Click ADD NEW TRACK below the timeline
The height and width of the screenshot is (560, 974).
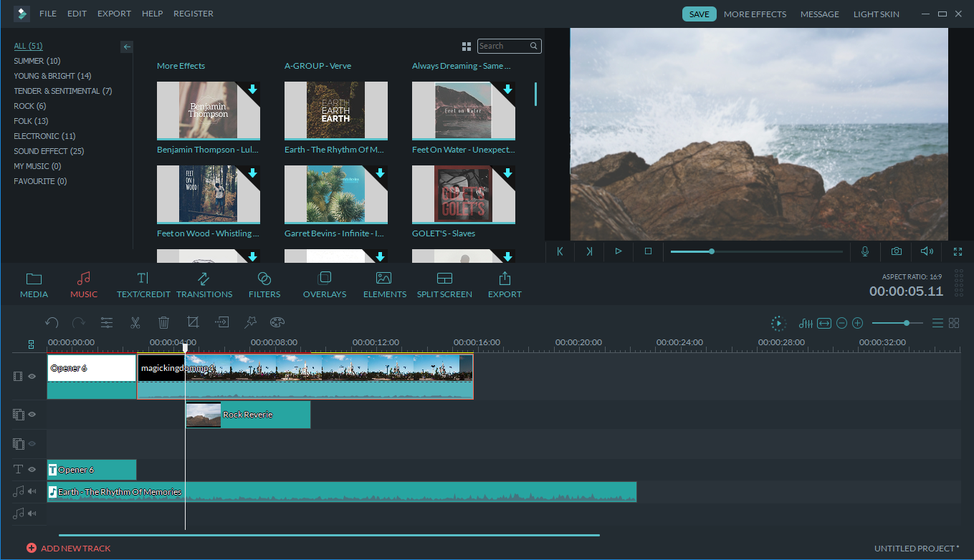tap(69, 548)
